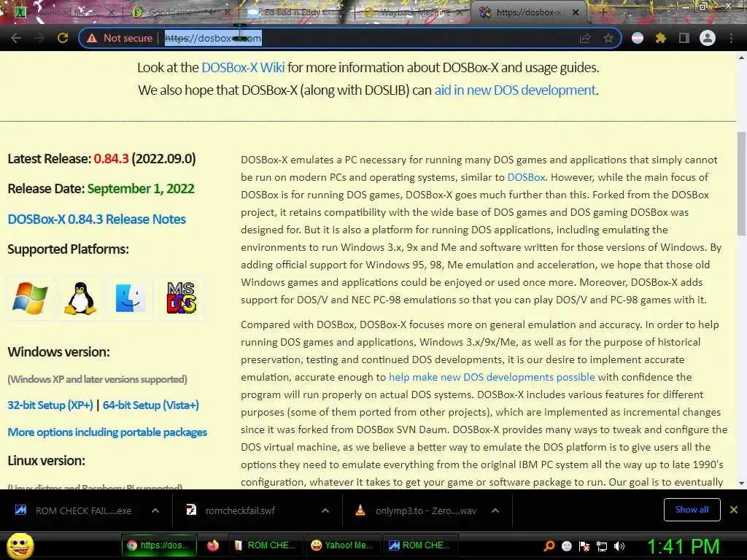Screen dimensions: 747x560
Task: Open the Extensions puzzle piece menu
Action: pos(661,38)
